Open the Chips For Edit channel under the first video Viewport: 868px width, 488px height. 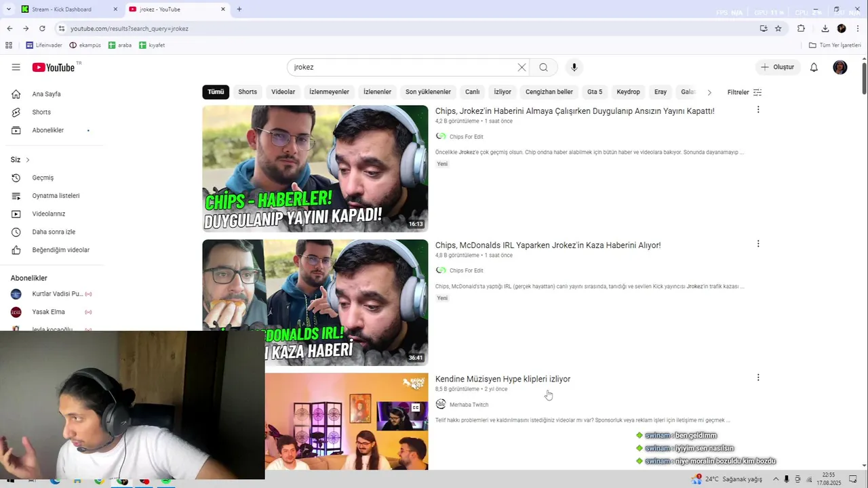pyautogui.click(x=466, y=137)
